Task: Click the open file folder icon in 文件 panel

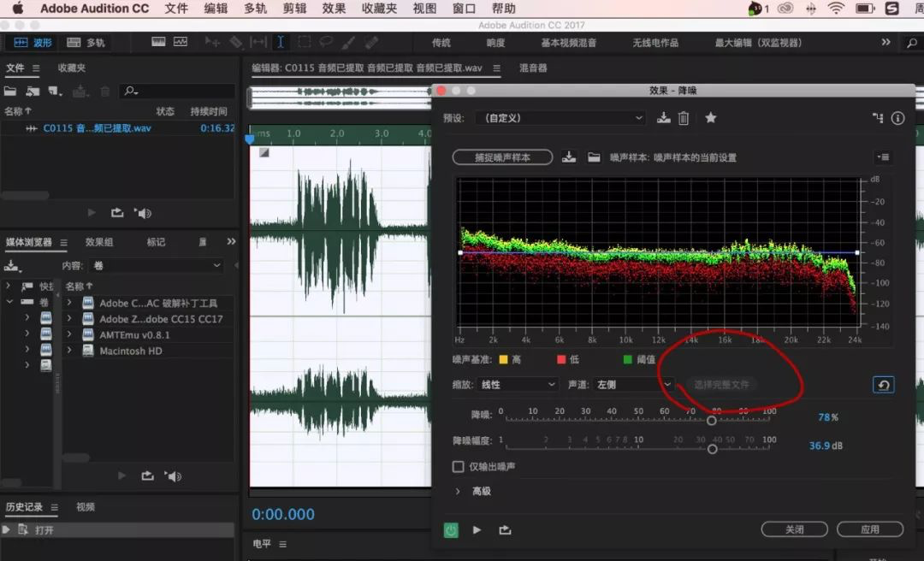Action: coord(10,92)
